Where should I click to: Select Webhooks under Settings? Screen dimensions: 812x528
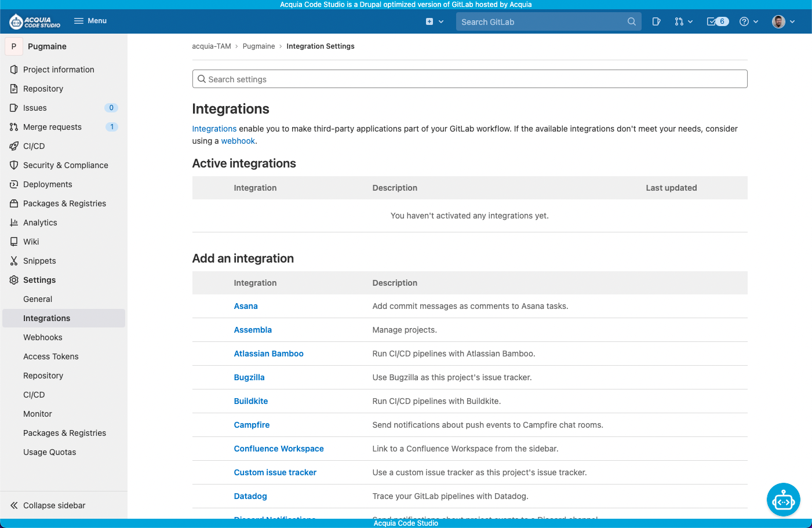pyautogui.click(x=43, y=337)
